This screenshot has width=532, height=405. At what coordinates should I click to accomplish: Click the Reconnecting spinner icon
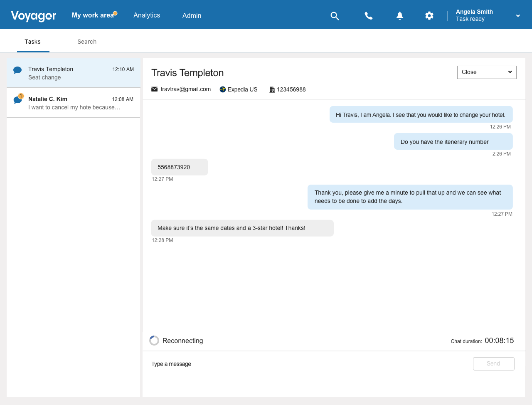(154, 341)
